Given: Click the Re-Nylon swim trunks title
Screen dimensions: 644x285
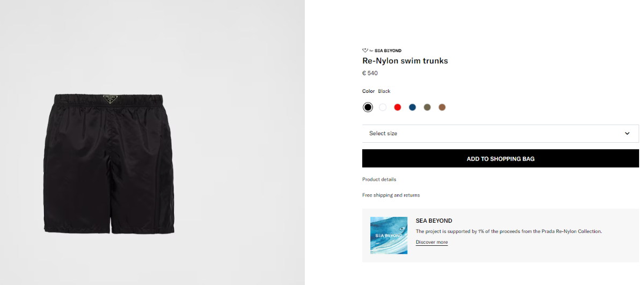Looking at the screenshot, I should 405,61.
